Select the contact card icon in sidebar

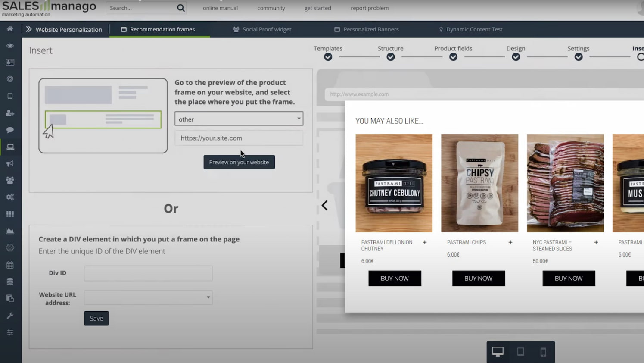click(x=10, y=62)
